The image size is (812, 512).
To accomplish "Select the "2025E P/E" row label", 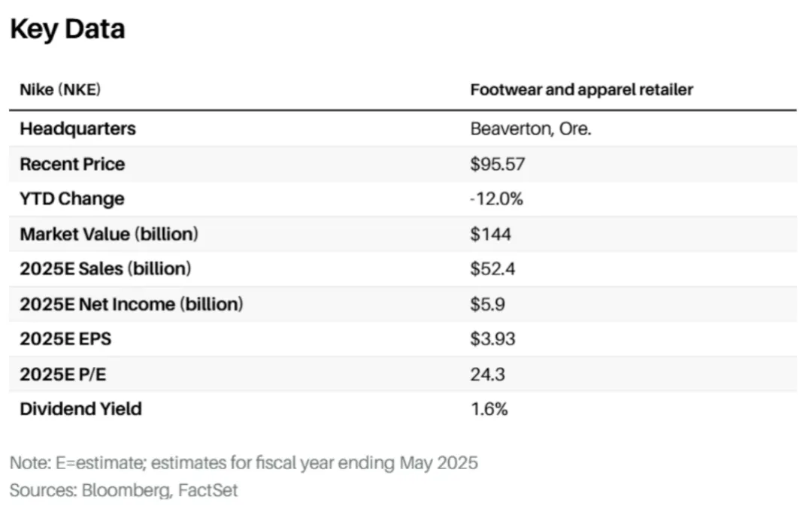I will tap(63, 374).
